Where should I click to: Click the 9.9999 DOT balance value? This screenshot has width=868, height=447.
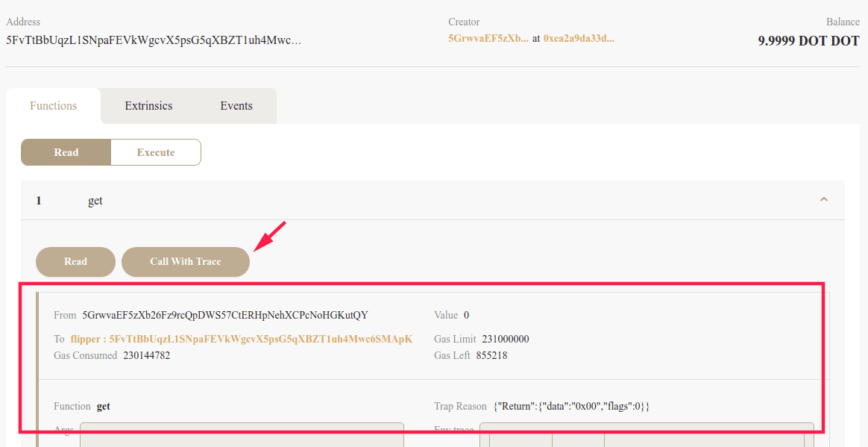click(x=808, y=41)
